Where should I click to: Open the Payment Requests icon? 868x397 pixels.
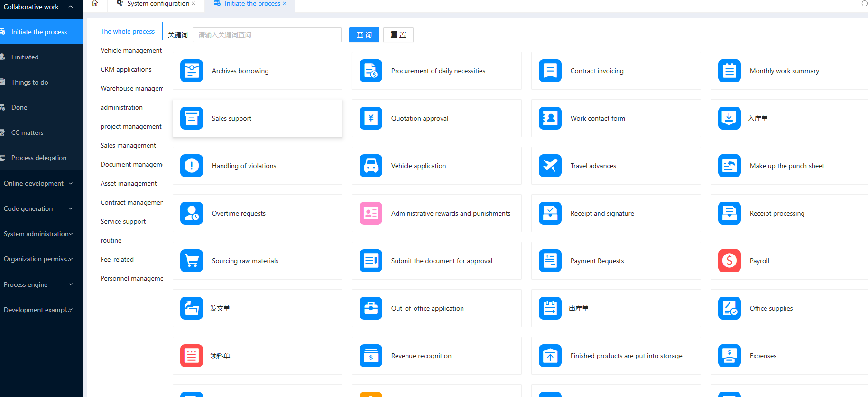550,261
